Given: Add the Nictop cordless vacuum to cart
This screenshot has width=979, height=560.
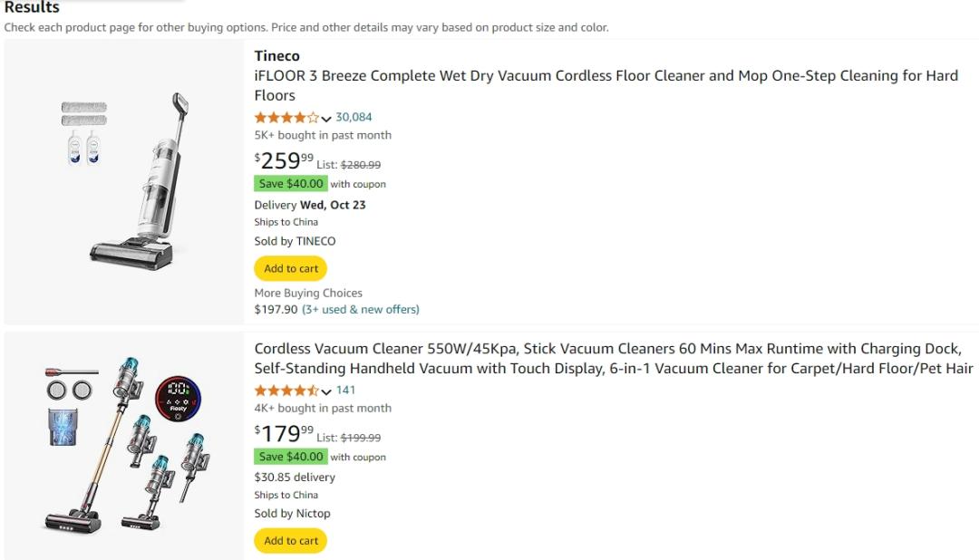Looking at the screenshot, I should point(291,541).
